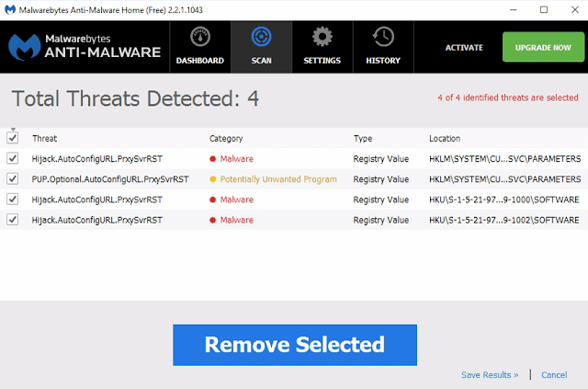Image resolution: width=588 pixels, height=389 pixels.
Task: Click the Activate link in the header
Action: [464, 48]
